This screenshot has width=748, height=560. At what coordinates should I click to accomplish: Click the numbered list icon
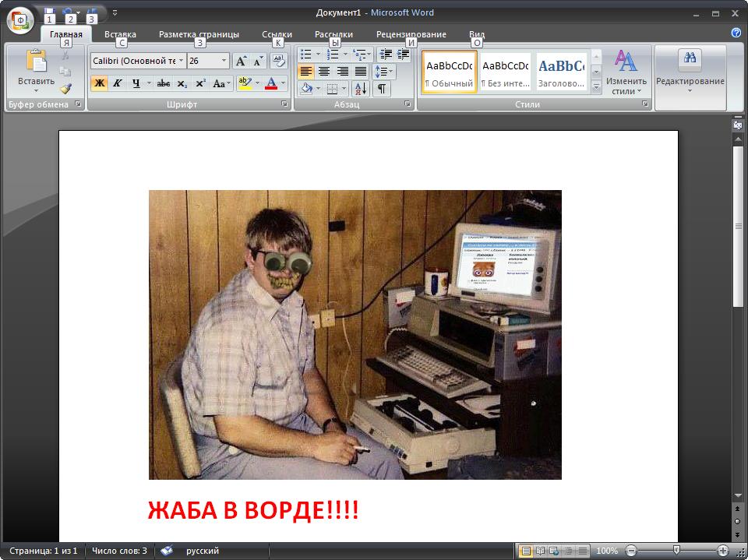point(333,54)
